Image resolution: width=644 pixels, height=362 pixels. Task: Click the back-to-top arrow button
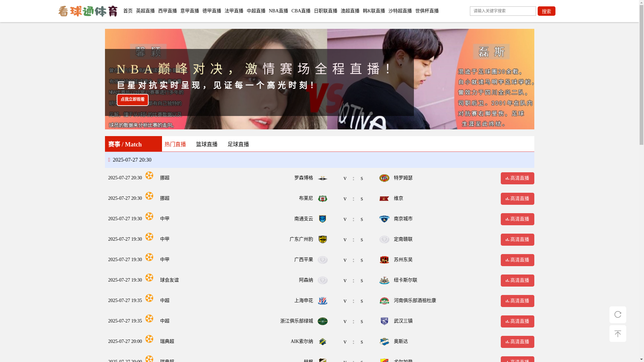[x=618, y=334]
